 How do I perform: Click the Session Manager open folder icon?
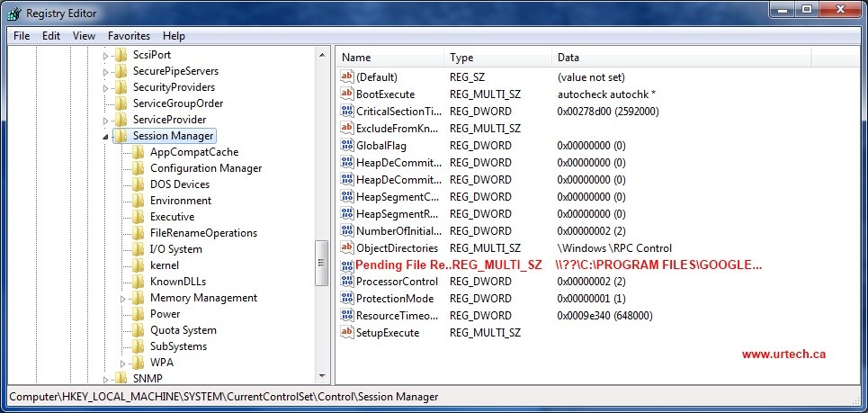click(121, 136)
